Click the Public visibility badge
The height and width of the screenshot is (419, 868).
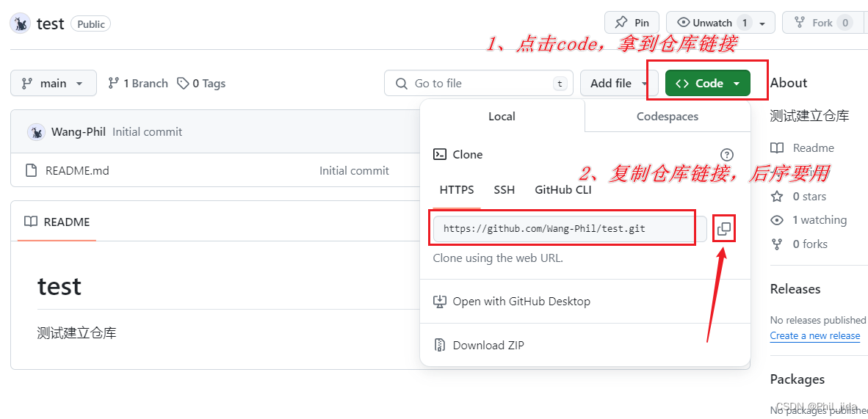(x=91, y=23)
